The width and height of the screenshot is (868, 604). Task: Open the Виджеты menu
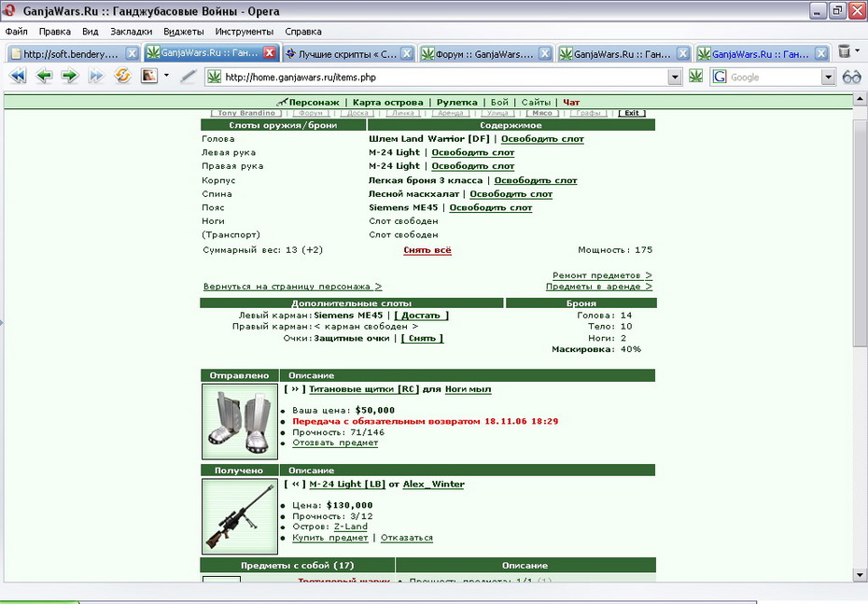[x=183, y=32]
